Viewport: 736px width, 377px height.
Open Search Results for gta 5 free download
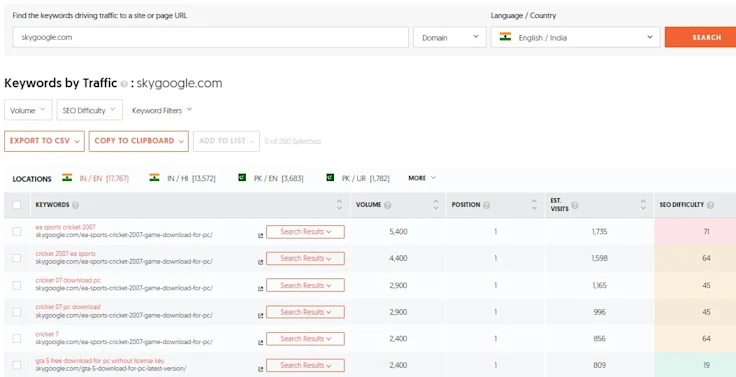pyautogui.click(x=306, y=366)
